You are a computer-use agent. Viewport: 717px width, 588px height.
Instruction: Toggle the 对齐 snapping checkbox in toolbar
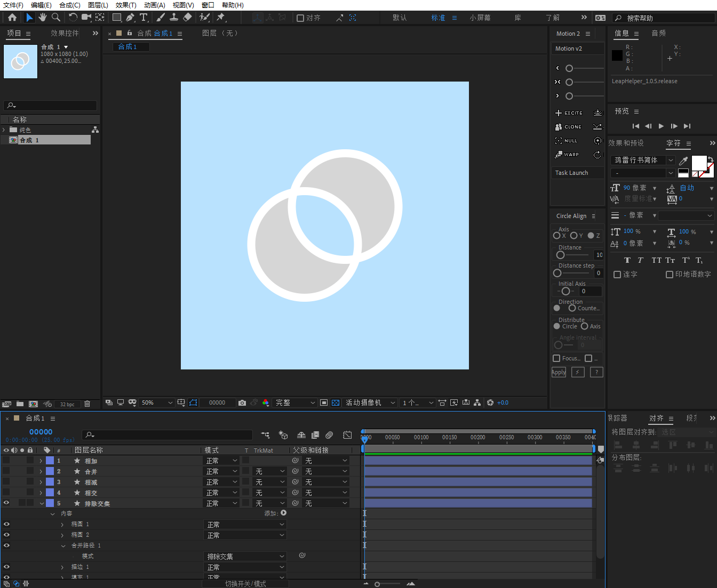[x=300, y=18]
